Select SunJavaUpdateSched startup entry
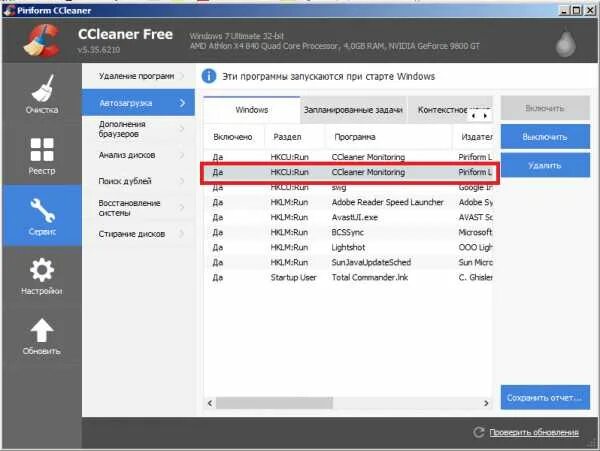This screenshot has height=451, width=600. click(348, 262)
